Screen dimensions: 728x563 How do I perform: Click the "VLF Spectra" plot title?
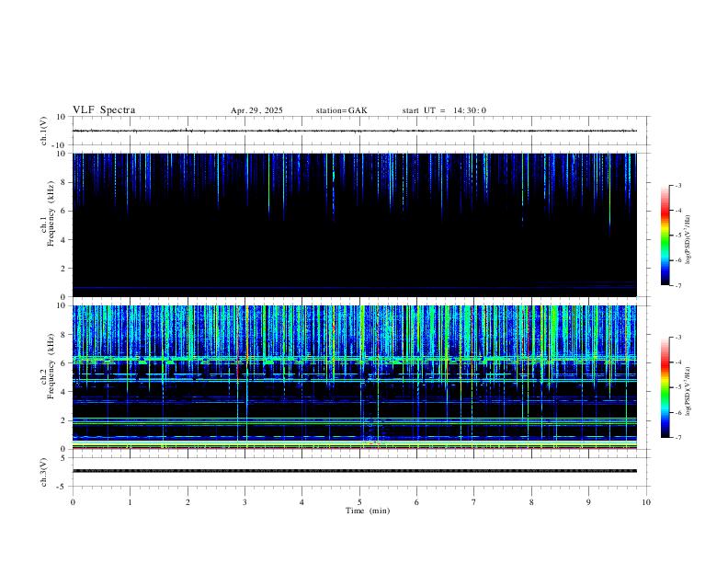(x=104, y=110)
